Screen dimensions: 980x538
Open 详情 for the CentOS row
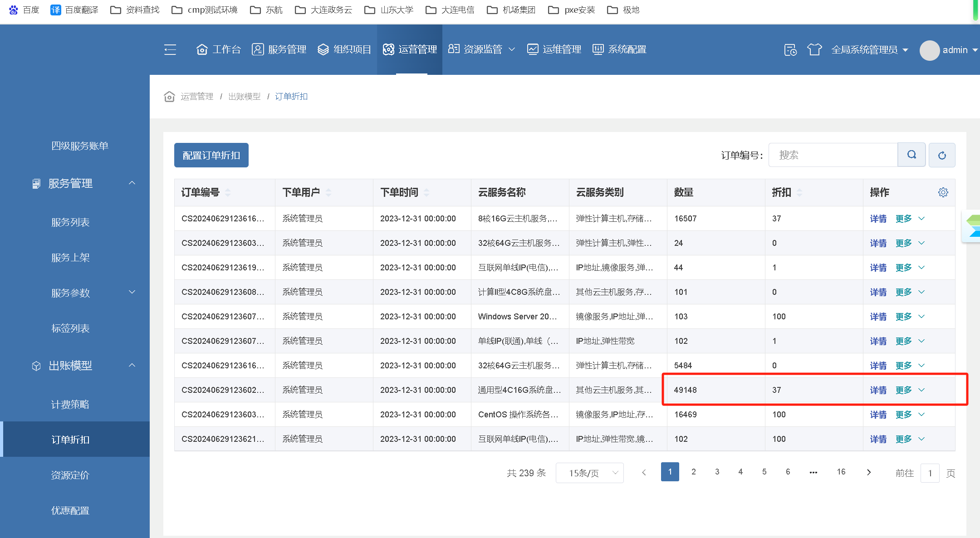[x=878, y=415]
